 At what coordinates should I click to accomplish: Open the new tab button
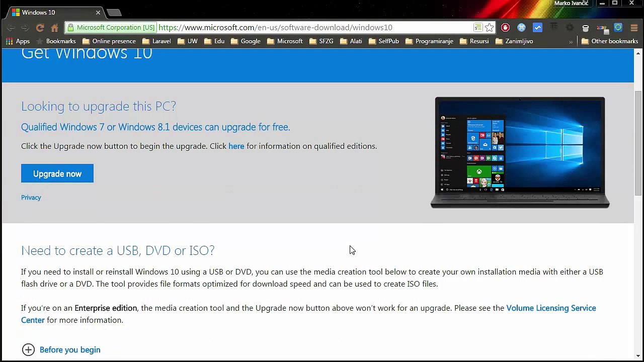coord(114,13)
